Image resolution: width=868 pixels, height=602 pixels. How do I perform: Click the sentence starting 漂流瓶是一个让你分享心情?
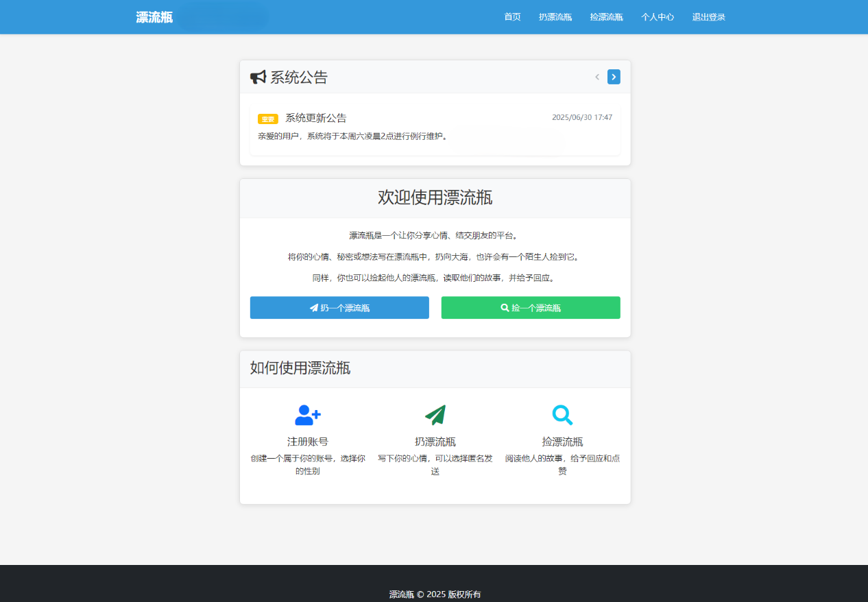435,235
